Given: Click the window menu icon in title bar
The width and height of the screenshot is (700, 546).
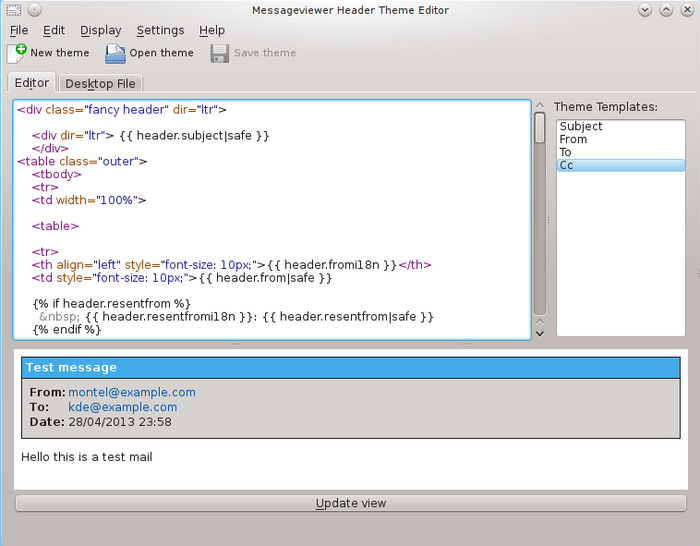Looking at the screenshot, I should (13, 10).
